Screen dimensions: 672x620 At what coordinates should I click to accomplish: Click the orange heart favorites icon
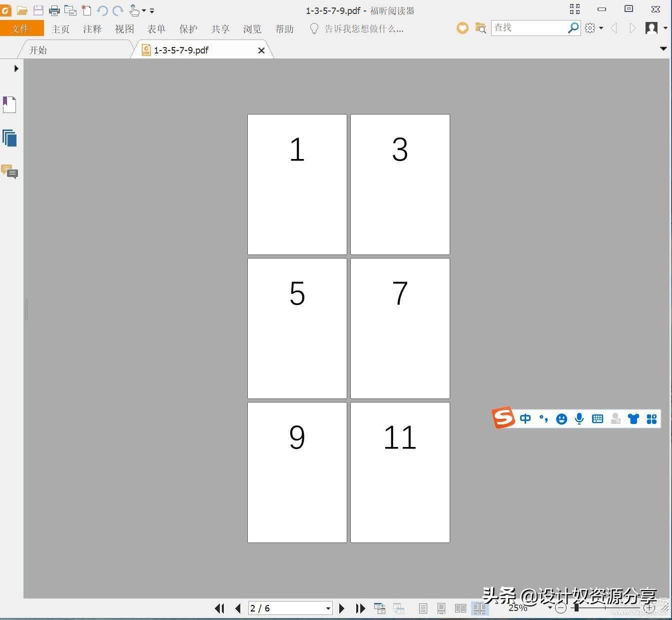click(x=463, y=28)
